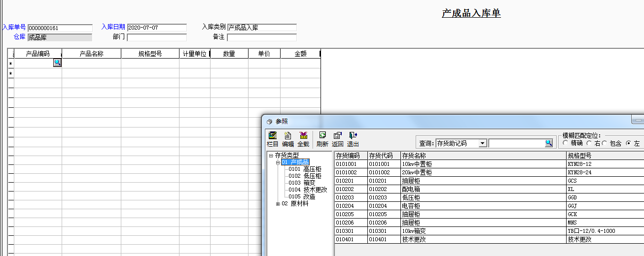Select row 010204 电容柜
This screenshot has width=644, height=256.
pyautogui.click(x=489, y=206)
